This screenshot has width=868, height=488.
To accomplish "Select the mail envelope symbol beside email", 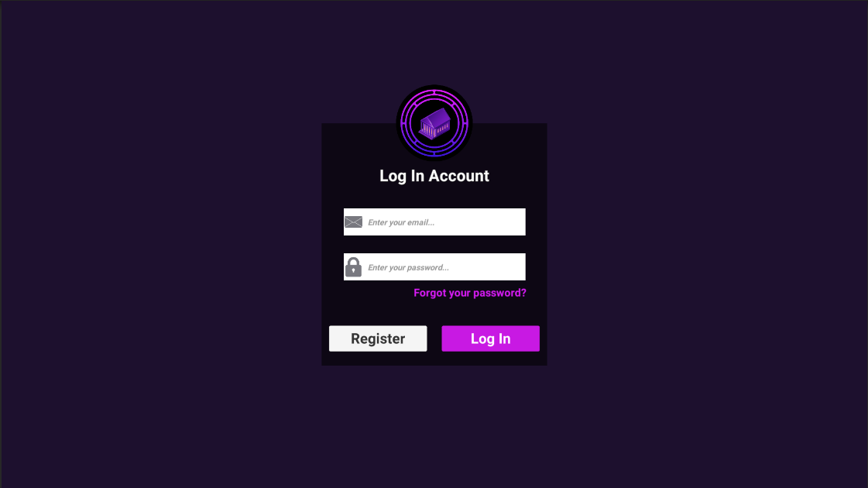I will click(x=353, y=222).
